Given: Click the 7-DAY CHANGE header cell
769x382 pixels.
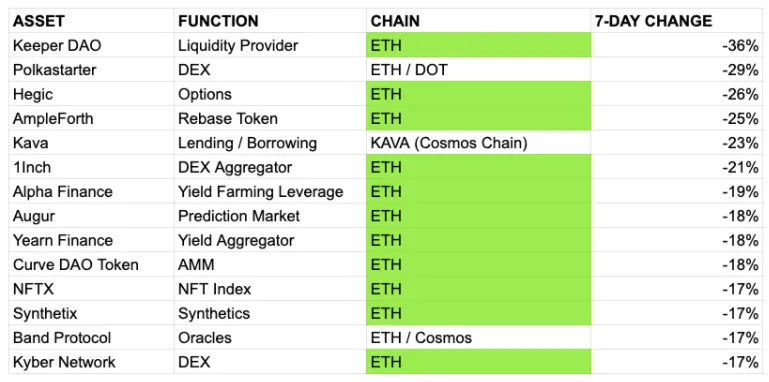Looking at the screenshot, I should coord(677,21).
